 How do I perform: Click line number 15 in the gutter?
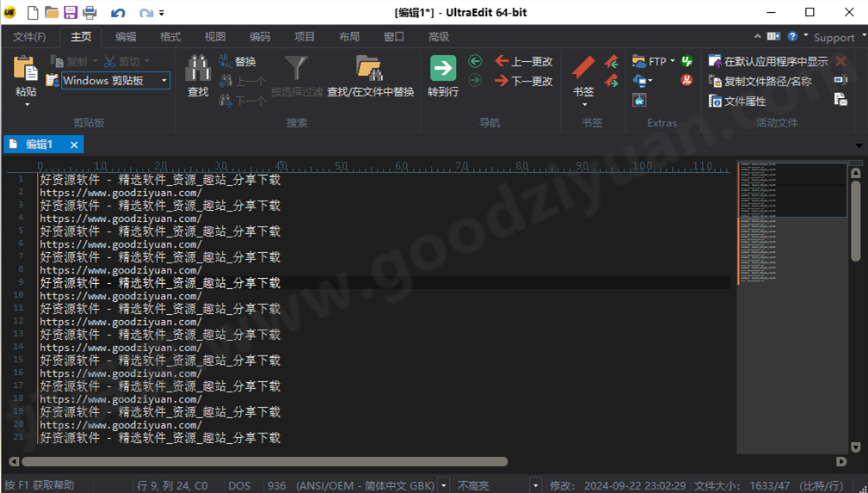tap(18, 360)
